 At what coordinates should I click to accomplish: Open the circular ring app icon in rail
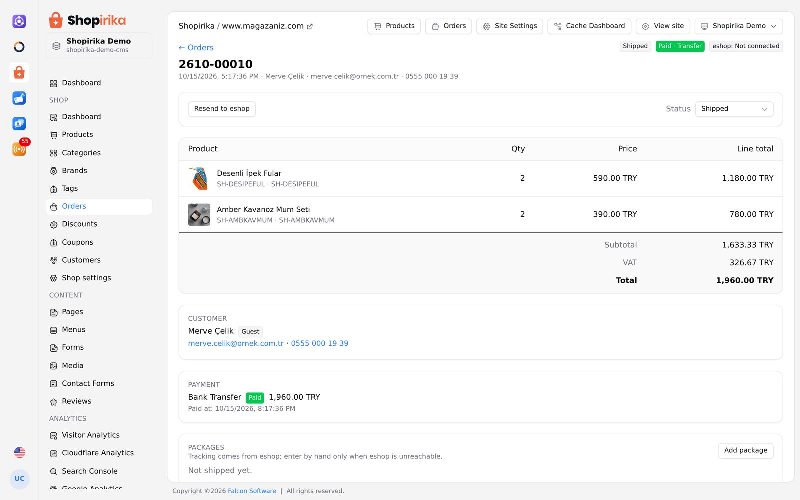19,47
